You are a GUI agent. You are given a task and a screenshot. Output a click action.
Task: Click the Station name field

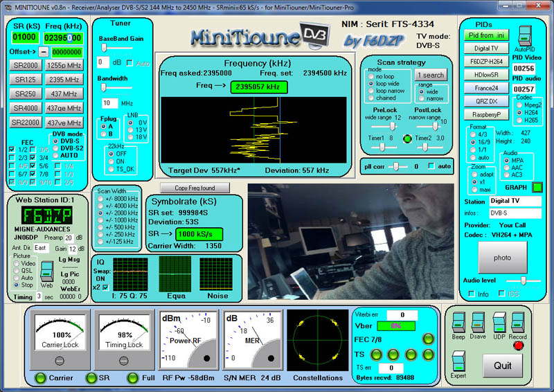pos(515,201)
